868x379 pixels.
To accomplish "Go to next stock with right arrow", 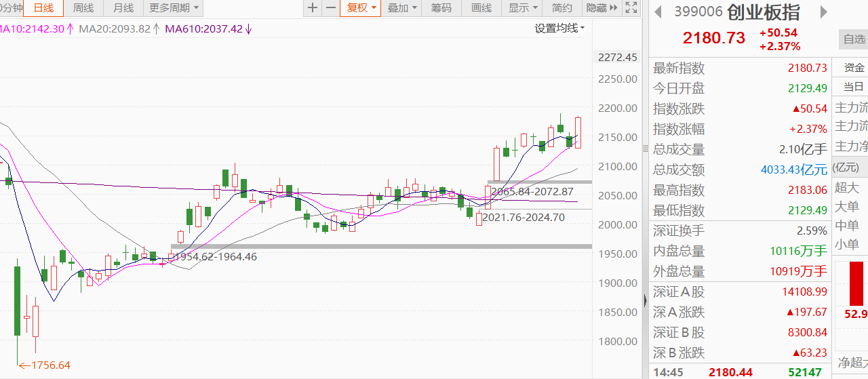I will pos(824,12).
